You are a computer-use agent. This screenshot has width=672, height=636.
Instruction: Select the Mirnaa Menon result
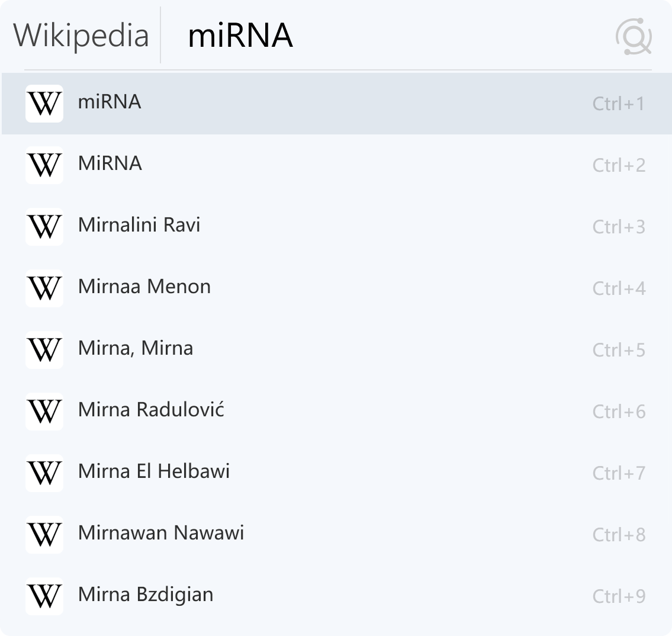pos(337,288)
